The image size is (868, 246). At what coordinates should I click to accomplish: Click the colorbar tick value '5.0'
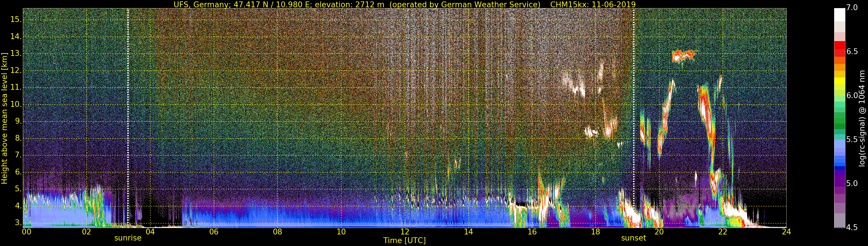852,183
